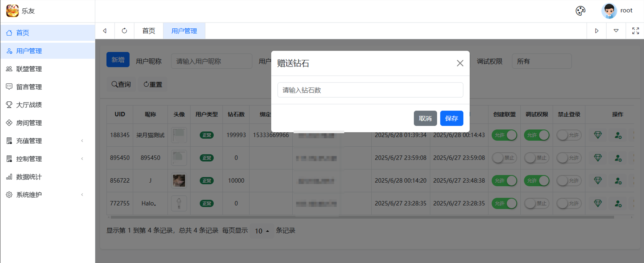
Task: Toggle 调试权限 switch for user 柒月猫测试
Action: pos(536,135)
